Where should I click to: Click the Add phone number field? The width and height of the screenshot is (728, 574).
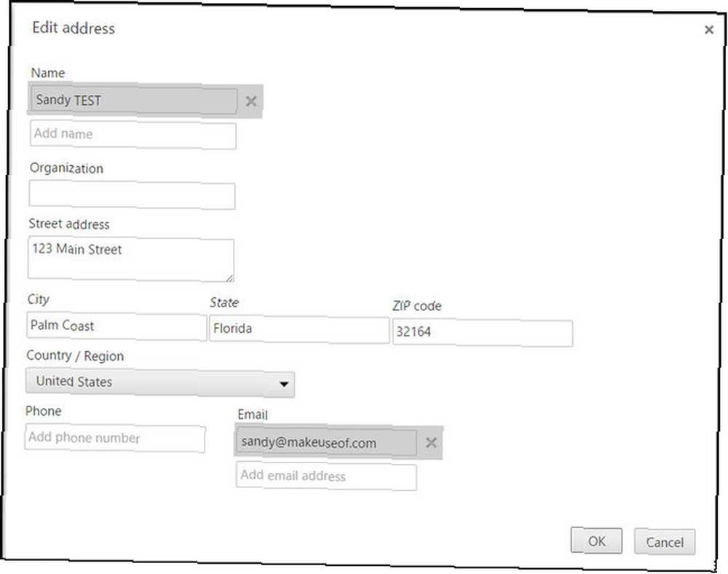(115, 438)
